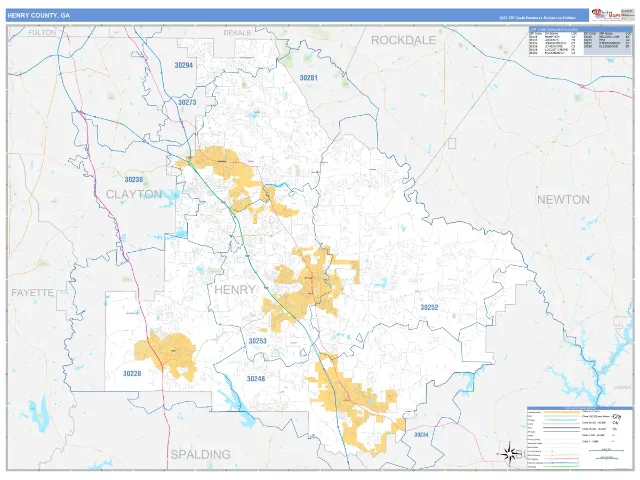Click the ZIP Code Business Edition subtitle

(537, 18)
